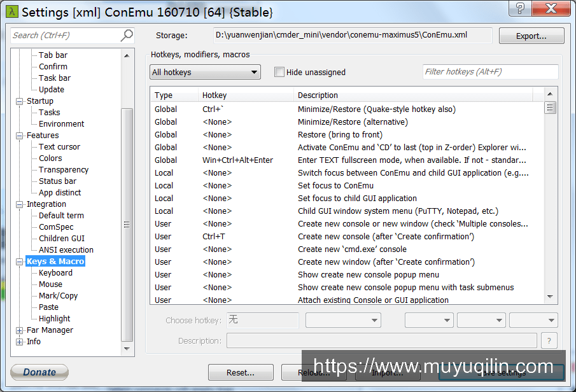Click settings tree scroll down arrow
The width and height of the screenshot is (576, 392).
pos(127,349)
